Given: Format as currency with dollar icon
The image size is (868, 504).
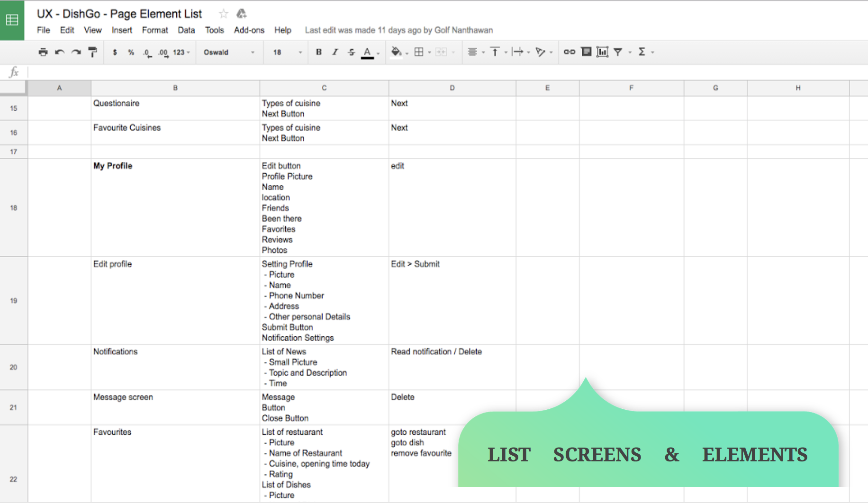Looking at the screenshot, I should (115, 52).
